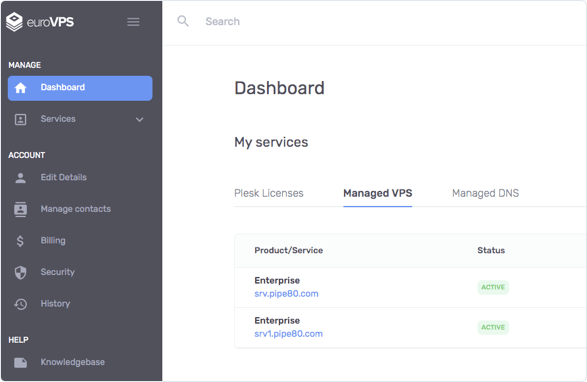Click the Dashboard page heading
Screen dimensions: 587x382
pyautogui.click(x=279, y=88)
